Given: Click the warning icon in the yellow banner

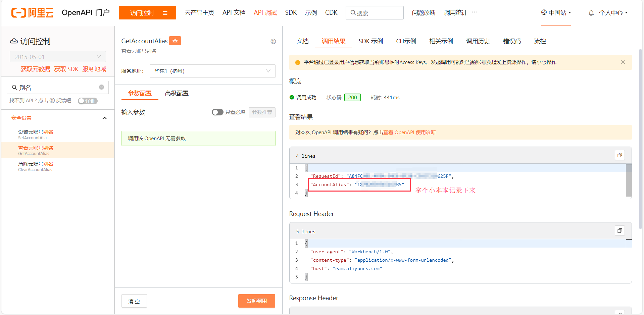Looking at the screenshot, I should click(298, 62).
